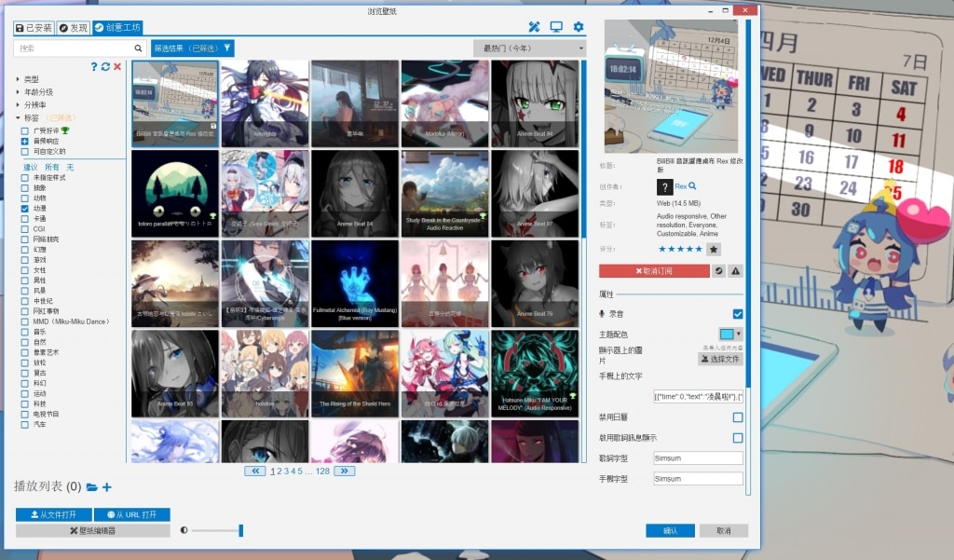This screenshot has height=560, width=954.
Task: Click the magnifier icon in the search box
Action: (x=139, y=48)
